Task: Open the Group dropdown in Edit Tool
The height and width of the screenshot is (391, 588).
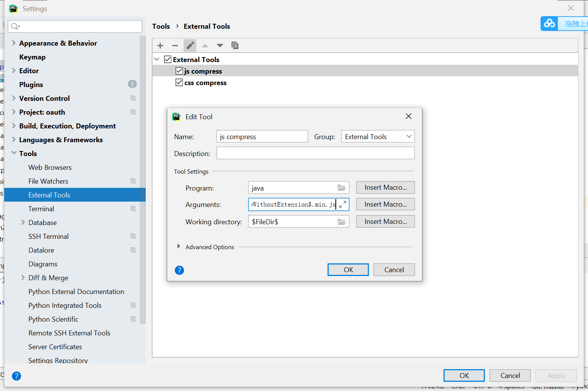Action: 407,136
